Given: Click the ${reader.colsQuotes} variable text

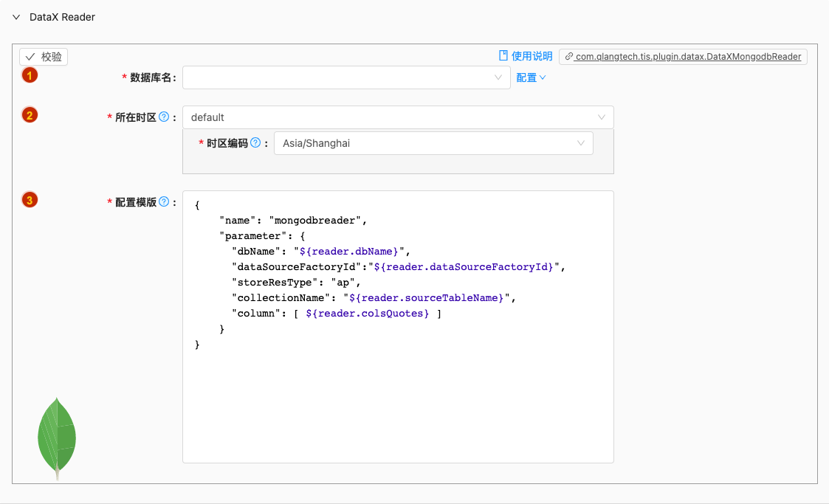Looking at the screenshot, I should click(x=368, y=314).
